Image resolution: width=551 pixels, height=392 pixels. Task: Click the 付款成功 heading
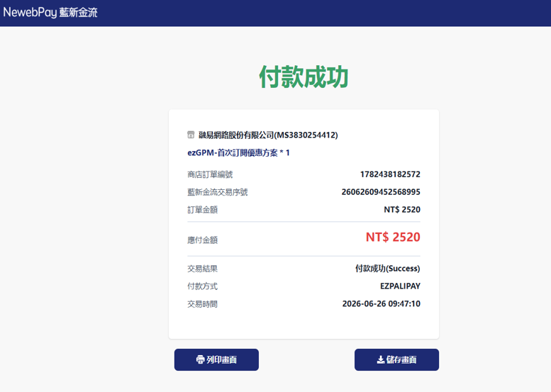pos(304,77)
